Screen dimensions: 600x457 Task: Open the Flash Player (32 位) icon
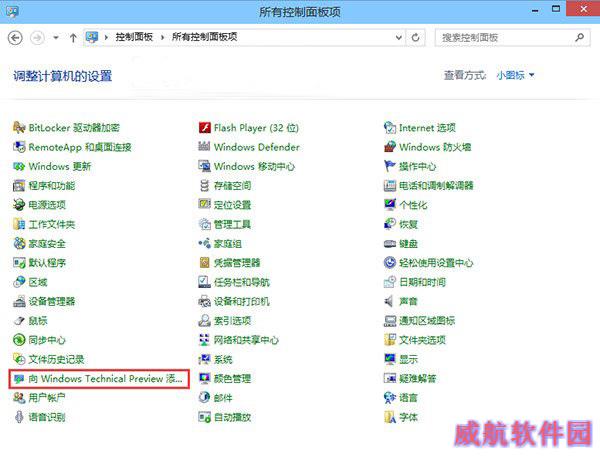point(204,127)
